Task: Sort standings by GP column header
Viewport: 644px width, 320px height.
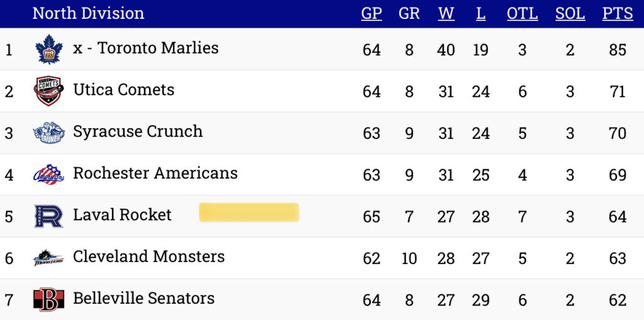Action: [371, 13]
